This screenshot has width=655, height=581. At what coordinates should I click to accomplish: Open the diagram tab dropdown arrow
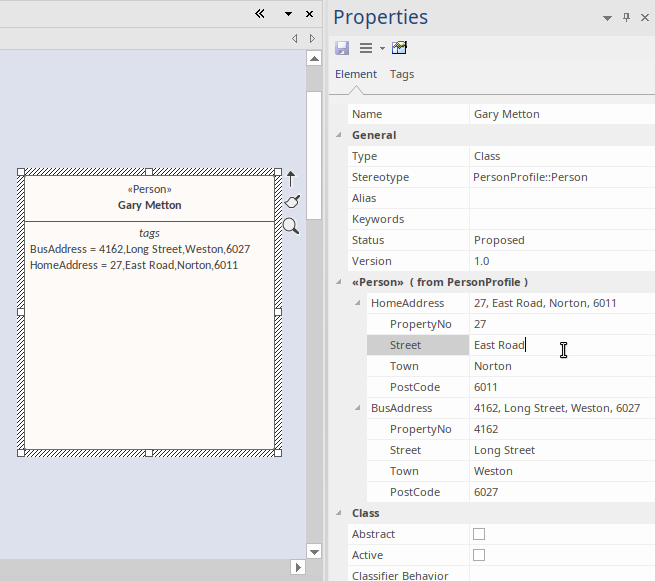(288, 14)
